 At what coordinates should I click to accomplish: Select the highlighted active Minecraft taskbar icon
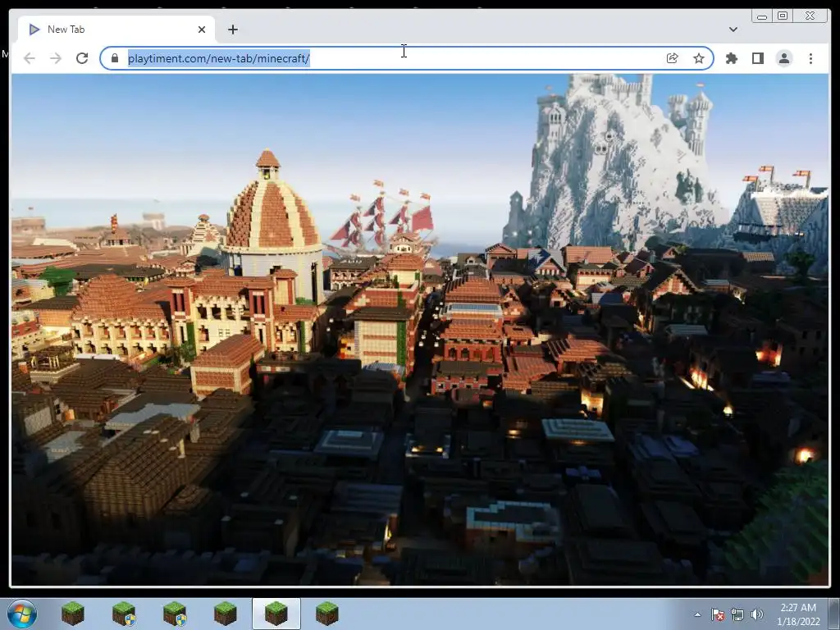(x=276, y=614)
